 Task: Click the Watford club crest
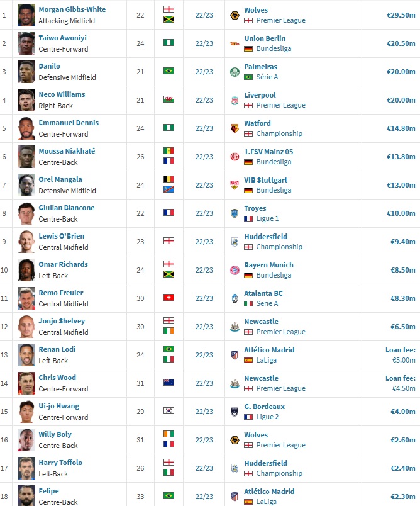(235, 128)
